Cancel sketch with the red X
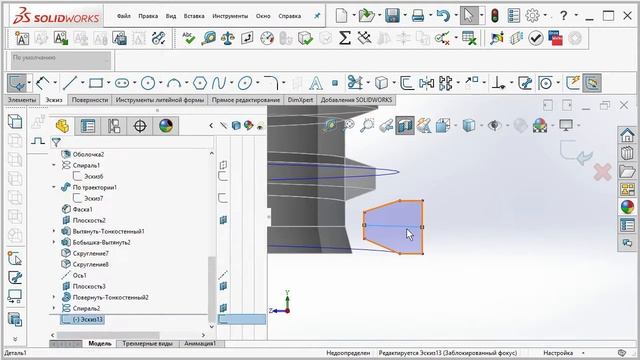 point(602,172)
